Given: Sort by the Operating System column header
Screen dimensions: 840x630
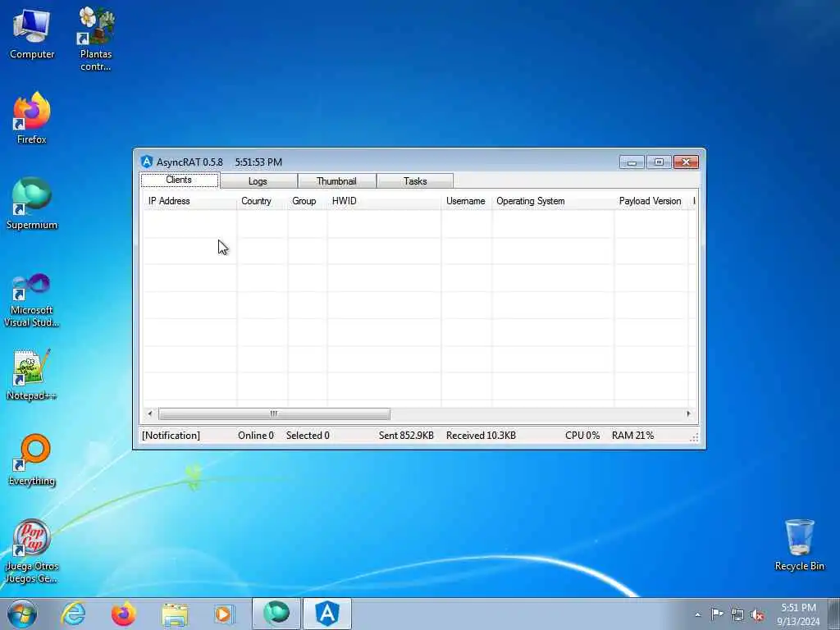Looking at the screenshot, I should click(x=553, y=201).
